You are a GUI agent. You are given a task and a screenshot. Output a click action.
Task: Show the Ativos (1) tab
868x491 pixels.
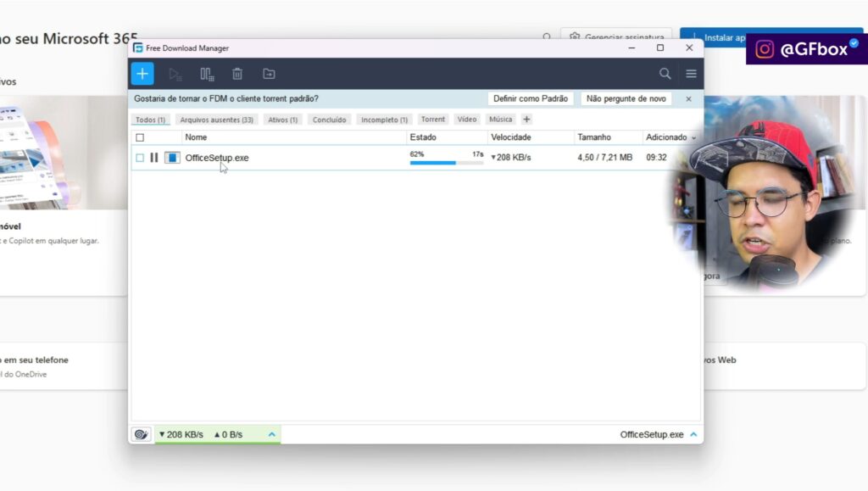[283, 120]
